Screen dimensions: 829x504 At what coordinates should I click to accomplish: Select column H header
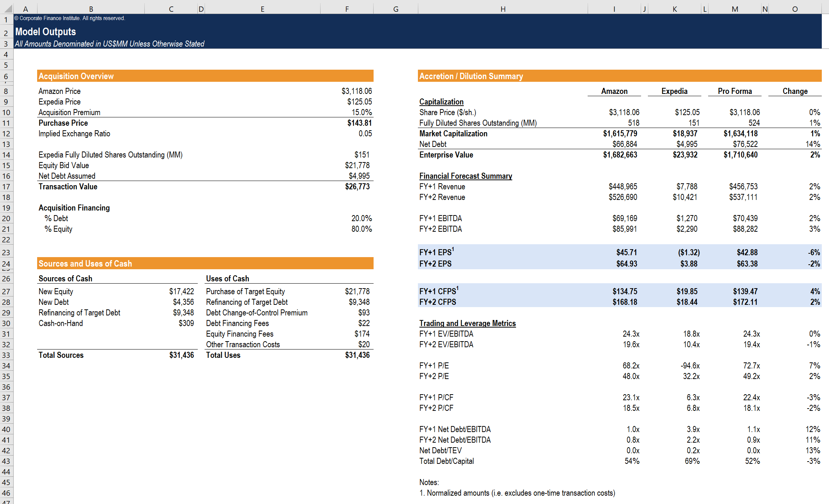[503, 9]
